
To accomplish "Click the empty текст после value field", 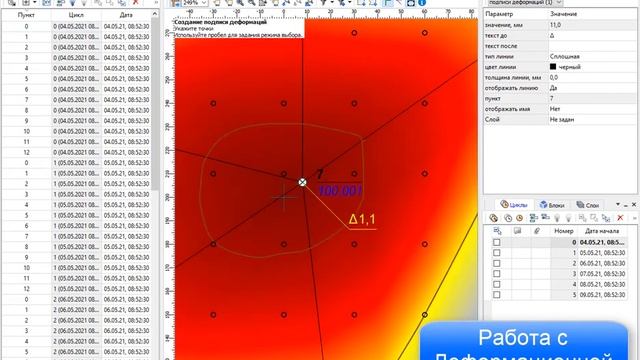I will tap(592, 46).
